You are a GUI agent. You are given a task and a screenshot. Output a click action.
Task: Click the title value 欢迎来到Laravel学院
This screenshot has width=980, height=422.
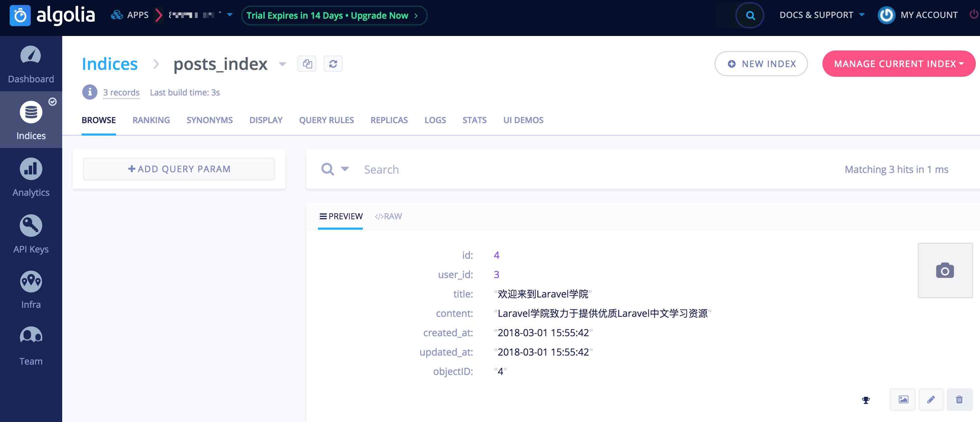click(x=543, y=294)
